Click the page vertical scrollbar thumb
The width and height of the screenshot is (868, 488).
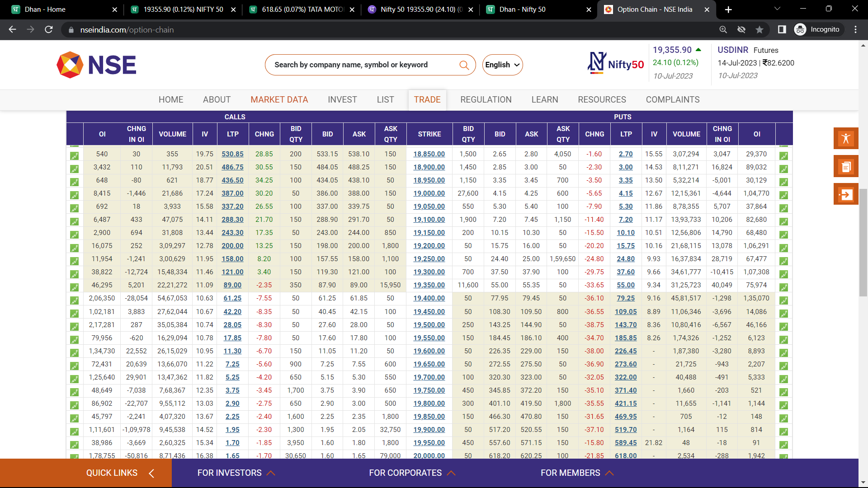[x=863, y=243]
